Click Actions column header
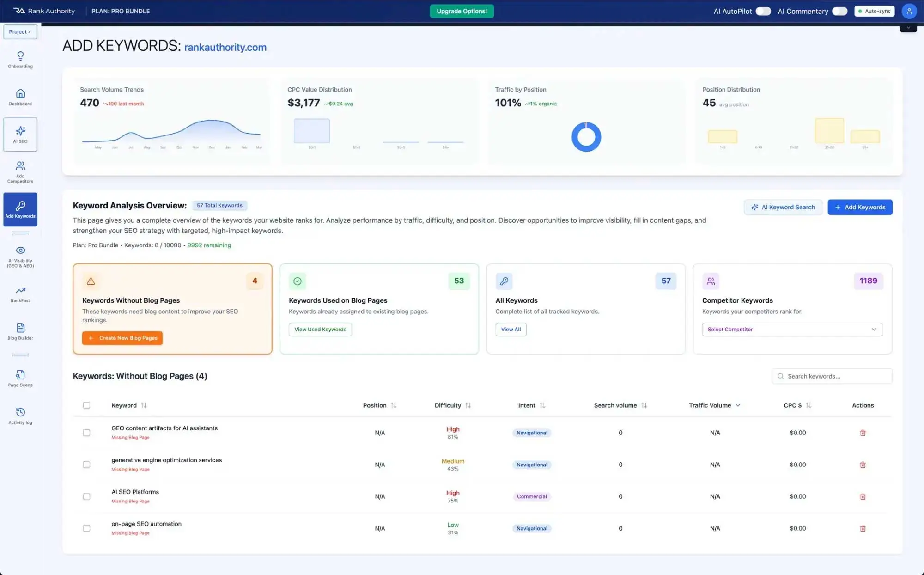The image size is (924, 575). click(863, 405)
